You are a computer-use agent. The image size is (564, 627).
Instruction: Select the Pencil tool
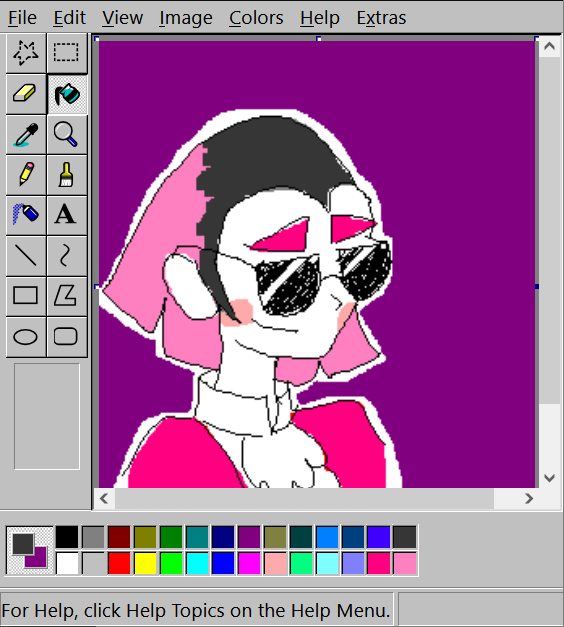coord(26,175)
